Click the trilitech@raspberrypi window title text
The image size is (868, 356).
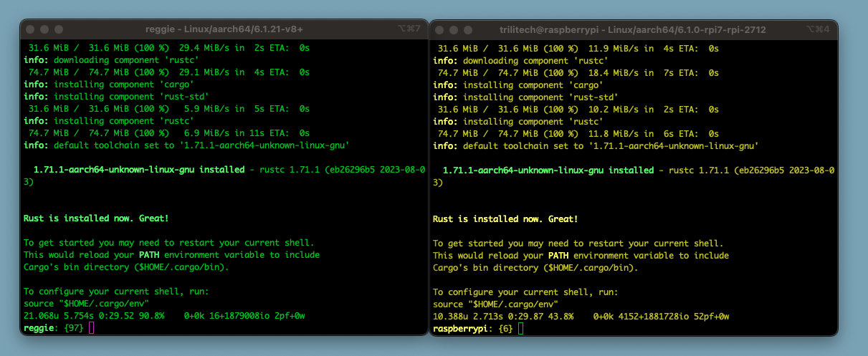pos(633,29)
